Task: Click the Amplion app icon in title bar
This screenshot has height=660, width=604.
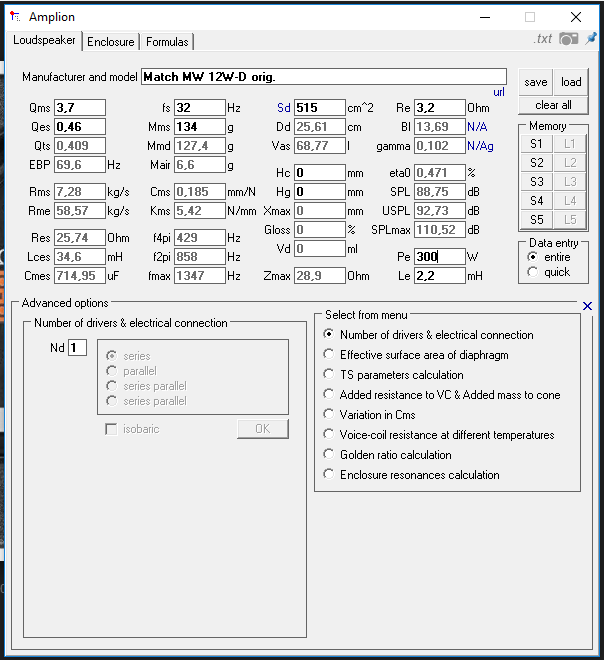Action: [15, 17]
